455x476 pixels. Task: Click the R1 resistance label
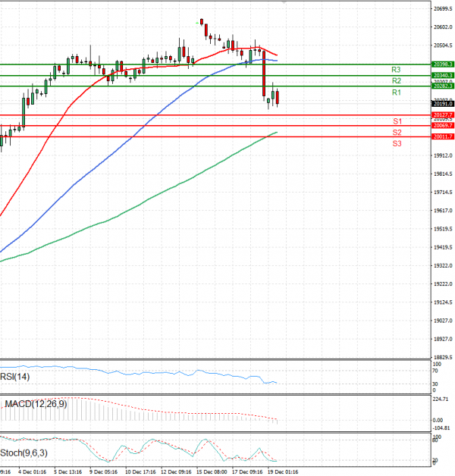pyautogui.click(x=397, y=92)
